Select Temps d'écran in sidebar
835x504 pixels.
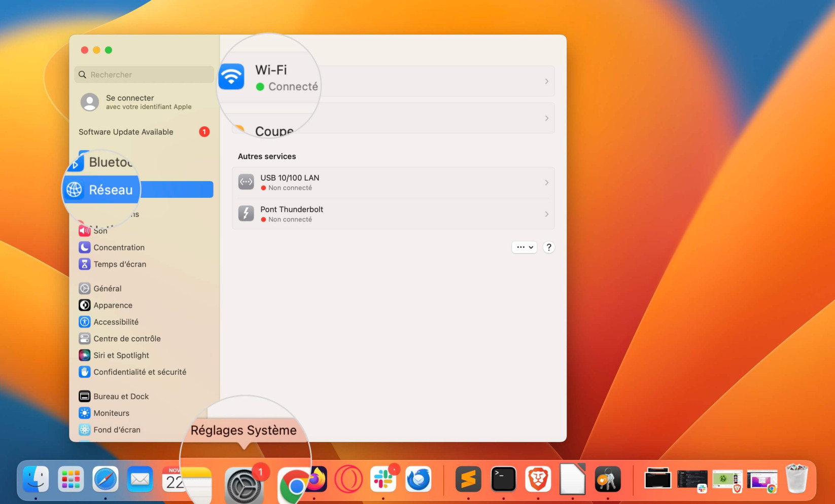click(x=113, y=264)
